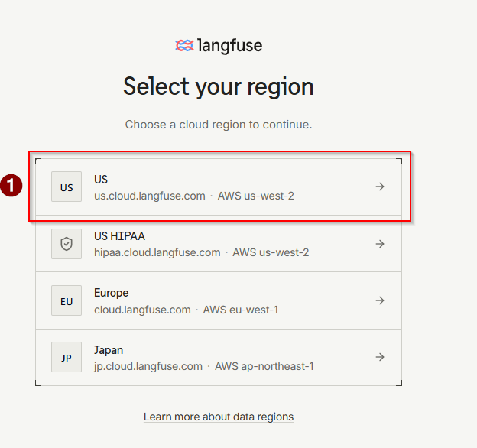Screen dimensions: 477x448
Task: Click us.cloud.langfuse.com domain text
Action: click(x=150, y=196)
